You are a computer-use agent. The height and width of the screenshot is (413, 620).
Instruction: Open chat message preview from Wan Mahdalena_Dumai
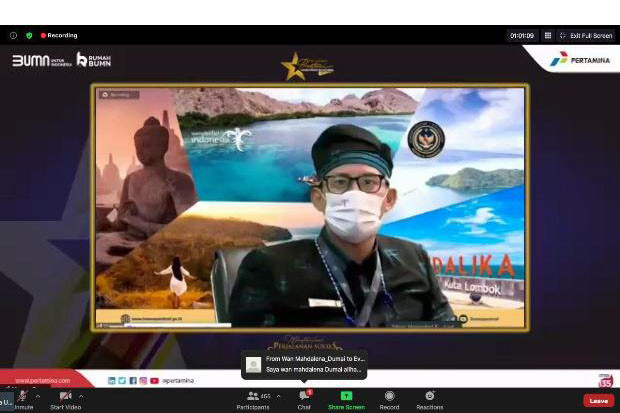coord(304,364)
